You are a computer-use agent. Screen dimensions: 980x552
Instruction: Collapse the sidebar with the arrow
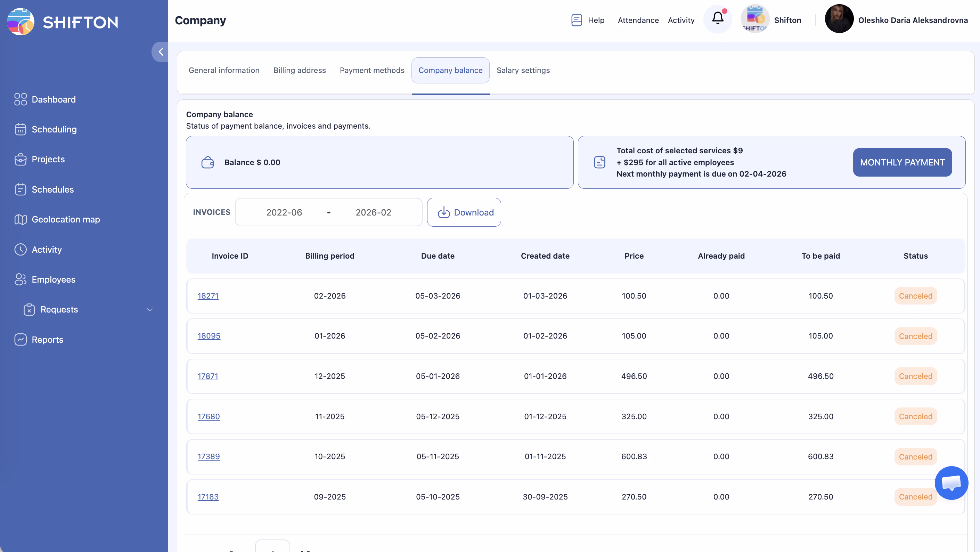point(161,52)
